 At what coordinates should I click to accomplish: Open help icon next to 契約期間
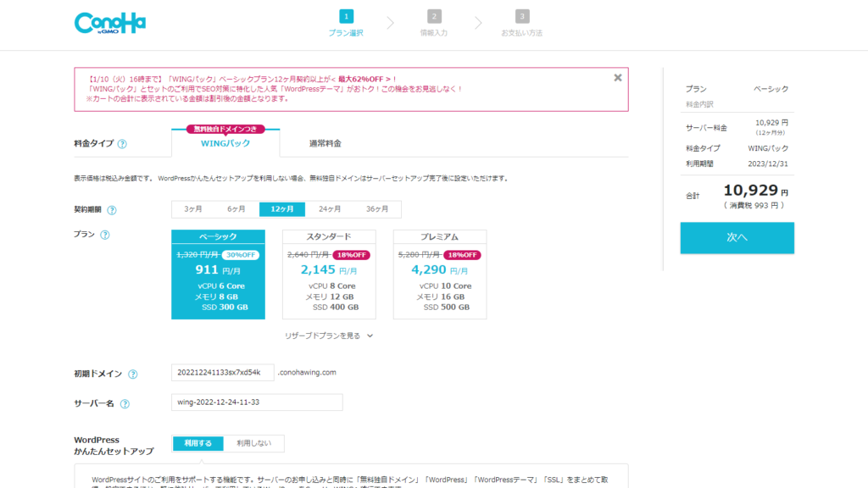[112, 210]
